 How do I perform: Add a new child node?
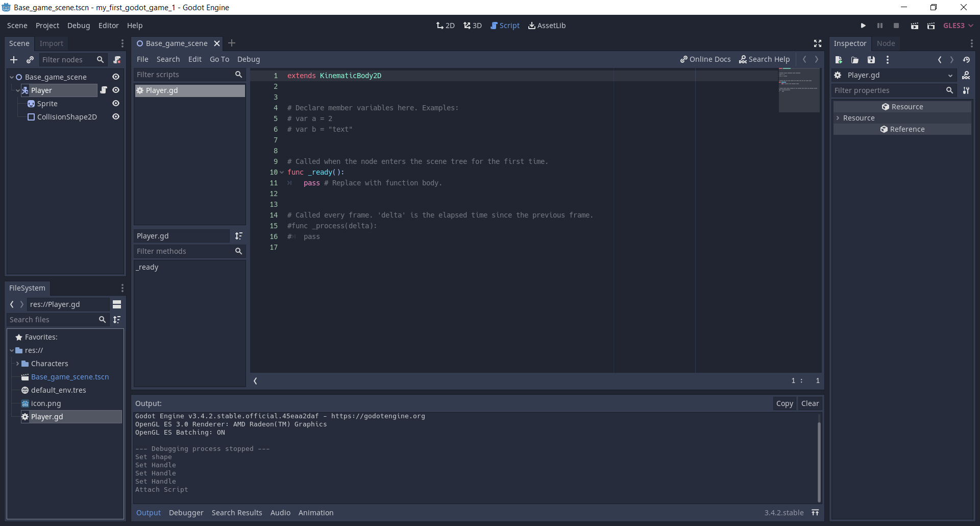(x=14, y=60)
